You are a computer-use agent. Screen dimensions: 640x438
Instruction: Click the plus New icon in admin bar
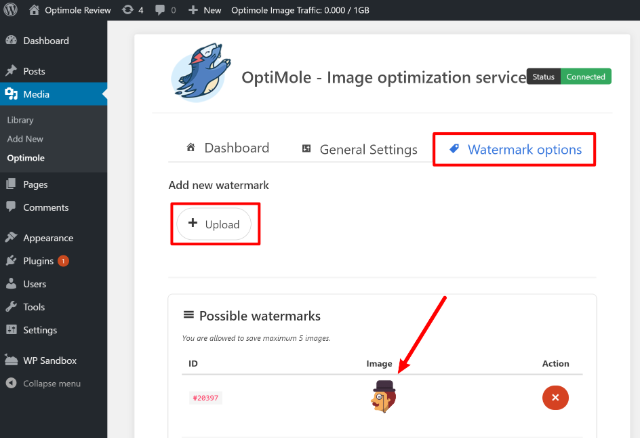click(193, 10)
